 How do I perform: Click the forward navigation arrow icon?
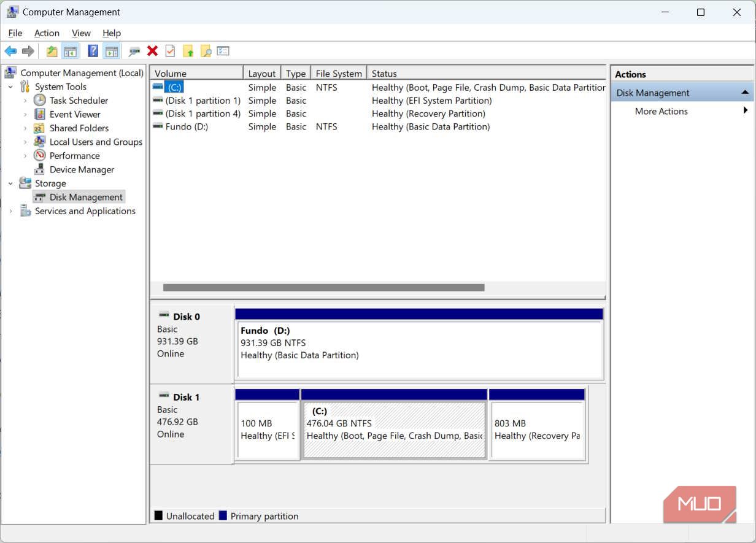pyautogui.click(x=28, y=51)
